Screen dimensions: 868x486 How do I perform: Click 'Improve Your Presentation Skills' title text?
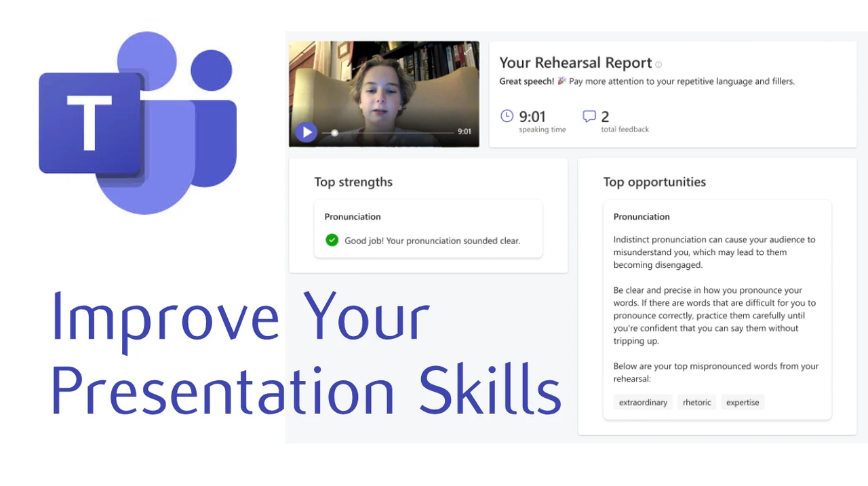(307, 355)
